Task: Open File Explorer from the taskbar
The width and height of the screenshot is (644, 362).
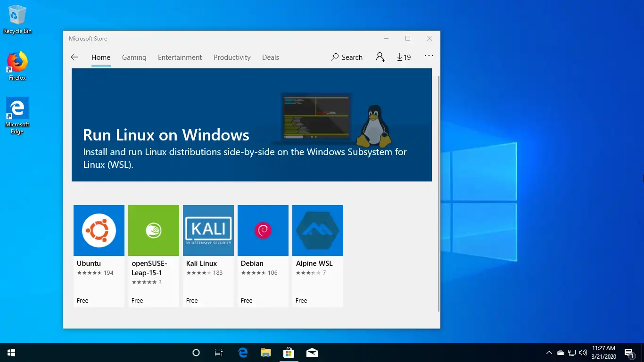Action: (266, 353)
